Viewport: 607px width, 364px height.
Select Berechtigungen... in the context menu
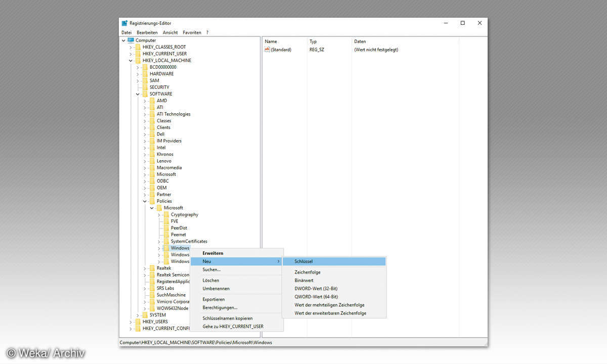237,307
